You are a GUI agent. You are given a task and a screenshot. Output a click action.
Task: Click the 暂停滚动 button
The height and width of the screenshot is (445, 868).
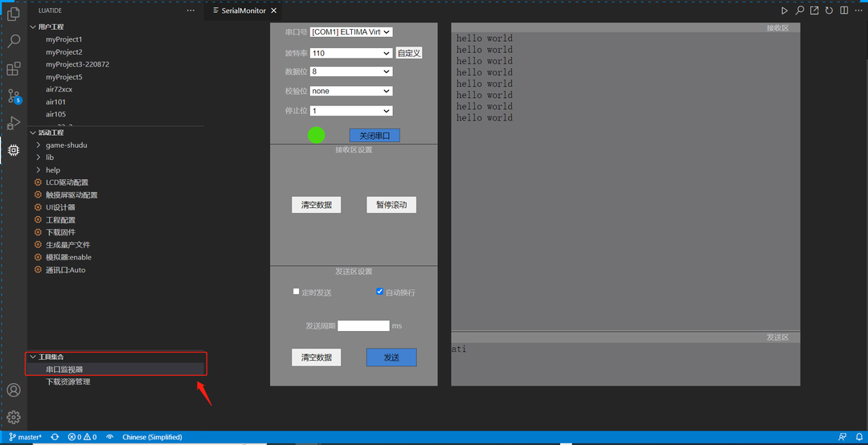[x=391, y=205]
